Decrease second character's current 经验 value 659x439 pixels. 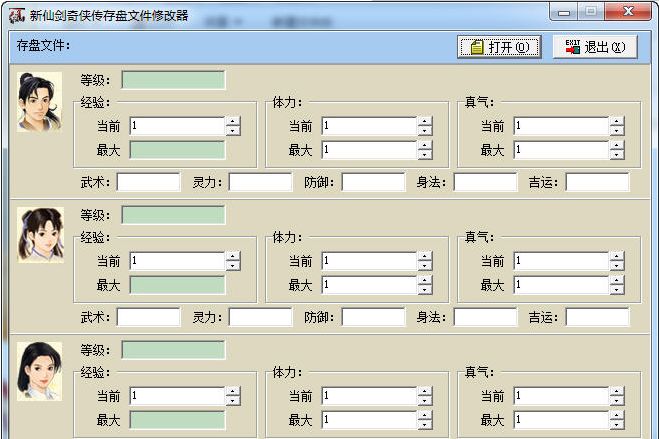click(x=233, y=266)
